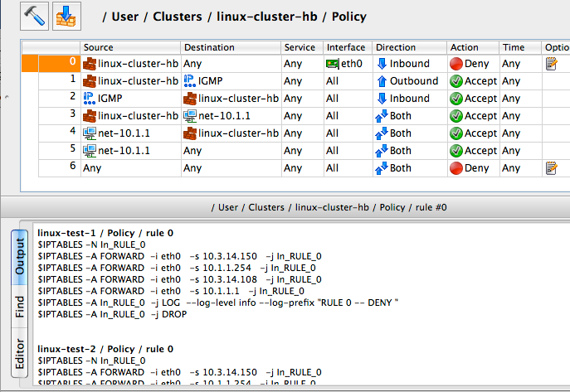Select rule number 2 cell
The width and height of the screenshot is (570, 392).
point(59,99)
